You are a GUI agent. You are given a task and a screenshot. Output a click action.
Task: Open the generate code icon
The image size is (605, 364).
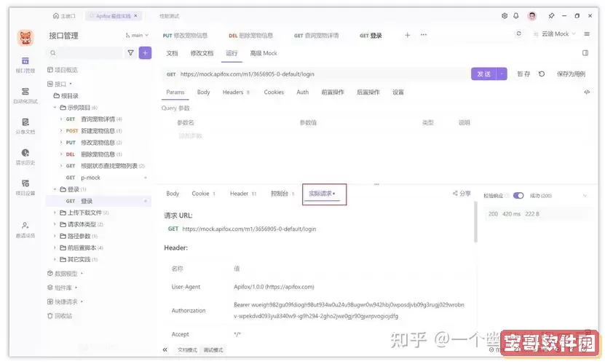coord(587,92)
